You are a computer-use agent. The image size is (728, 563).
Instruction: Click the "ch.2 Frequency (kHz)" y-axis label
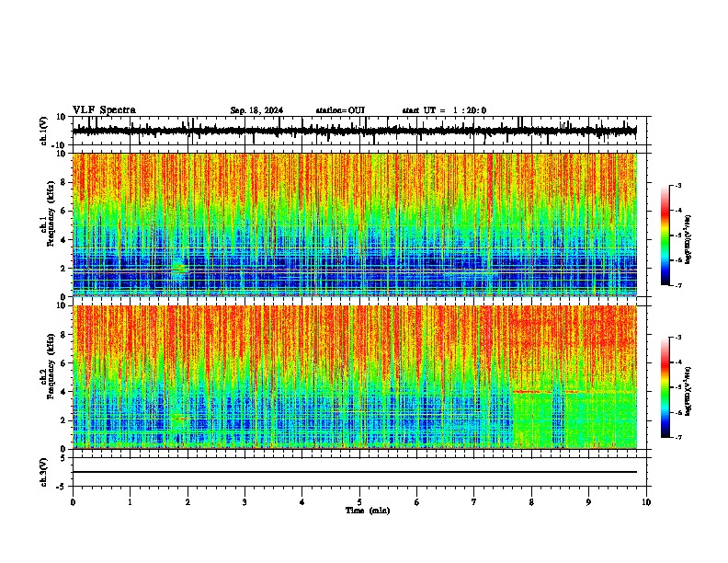(47, 368)
